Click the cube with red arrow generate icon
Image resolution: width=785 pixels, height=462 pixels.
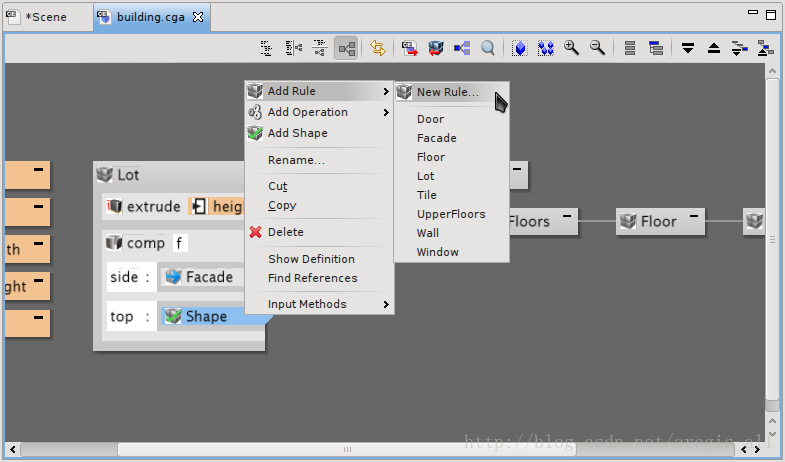(x=436, y=48)
